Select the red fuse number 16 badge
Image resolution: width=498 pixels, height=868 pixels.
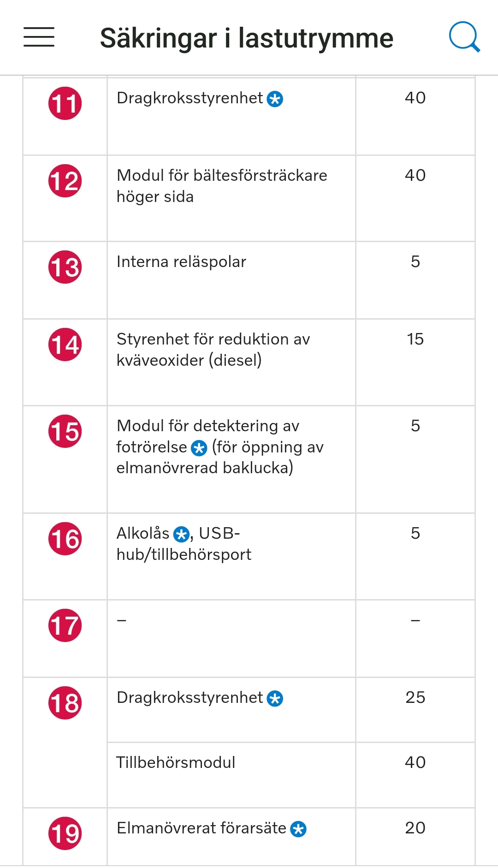pyautogui.click(x=65, y=539)
